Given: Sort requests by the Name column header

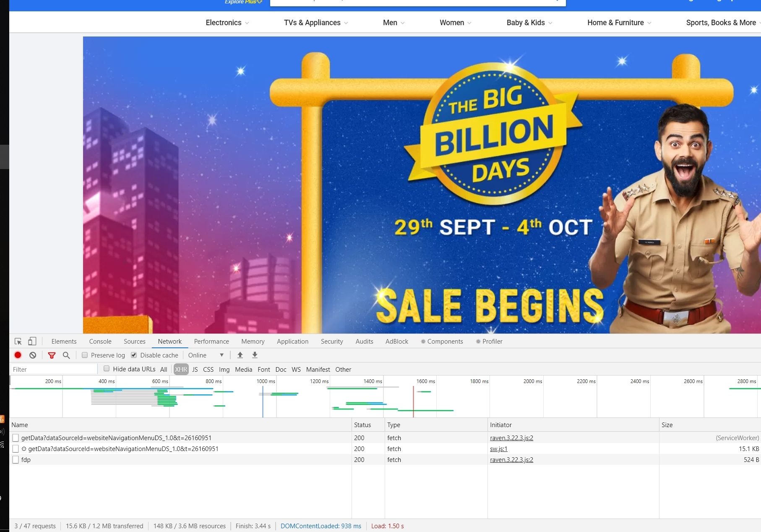Looking at the screenshot, I should (x=180, y=425).
